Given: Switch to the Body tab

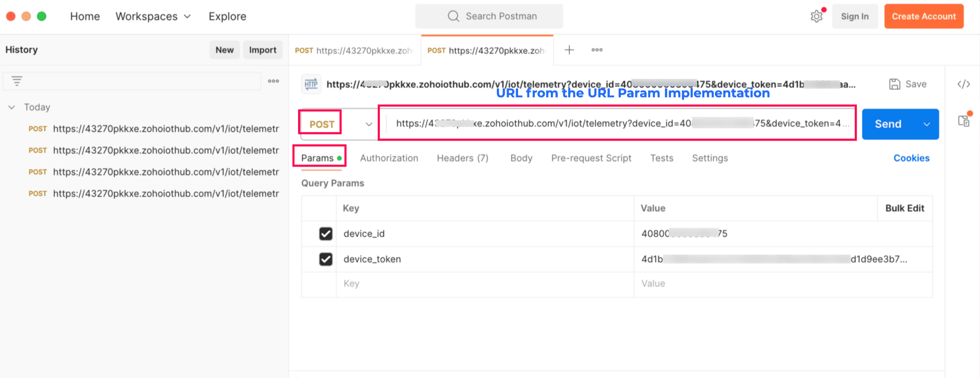Looking at the screenshot, I should (521, 158).
